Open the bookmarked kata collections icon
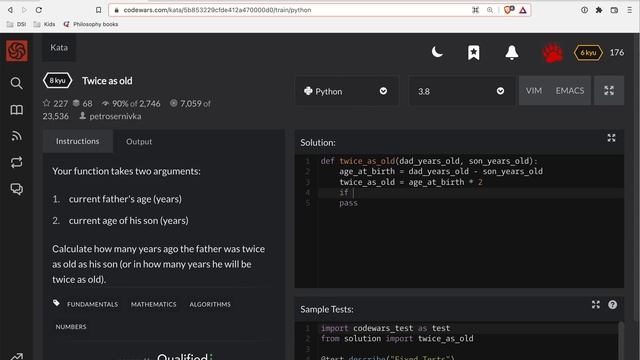The height and width of the screenshot is (360, 640). pyautogui.click(x=473, y=52)
